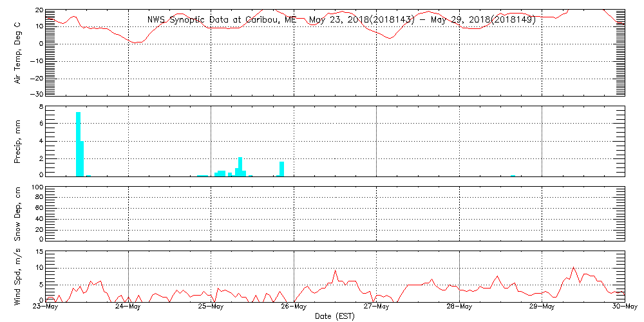This screenshot has width=644, height=322.
Task: Click the tiny precipitation bar on 28-May
Action: 513,175
